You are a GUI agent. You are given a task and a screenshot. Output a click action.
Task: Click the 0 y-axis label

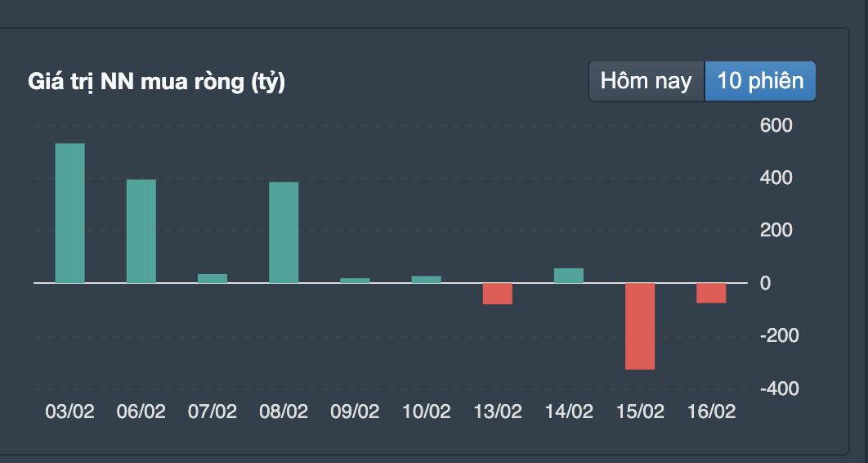tap(765, 283)
